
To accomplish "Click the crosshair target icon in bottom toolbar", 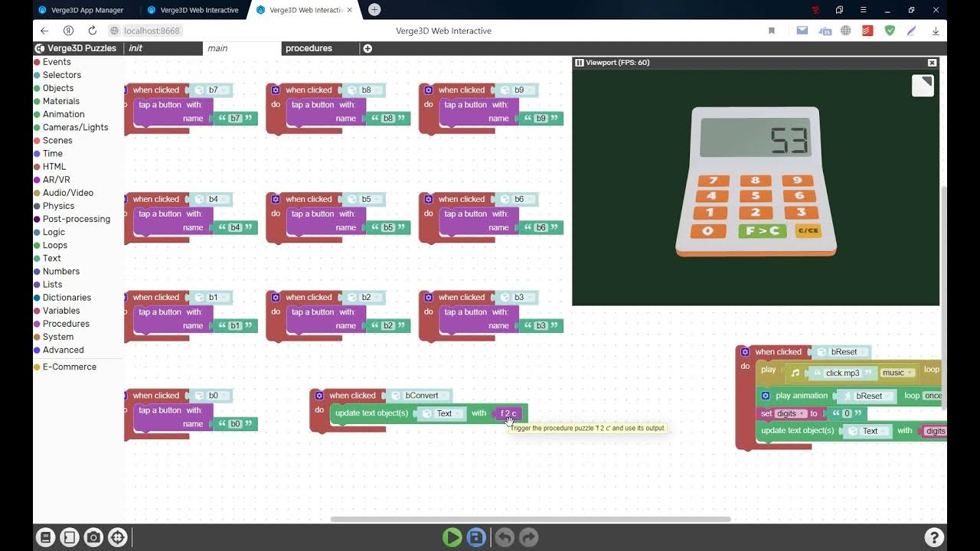I will pos(117,537).
